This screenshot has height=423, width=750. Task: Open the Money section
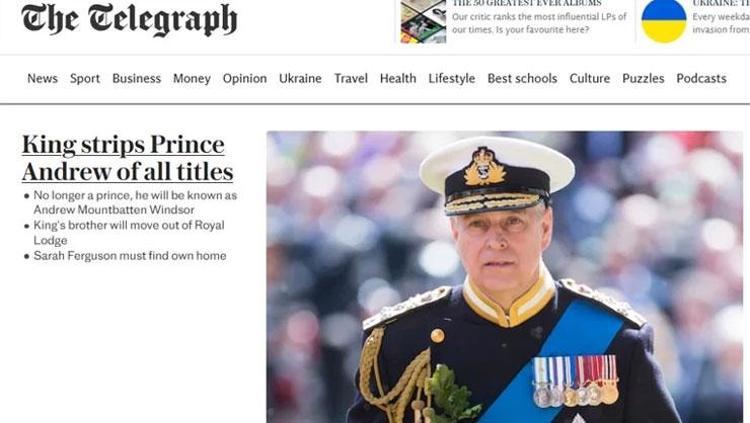pyautogui.click(x=191, y=78)
